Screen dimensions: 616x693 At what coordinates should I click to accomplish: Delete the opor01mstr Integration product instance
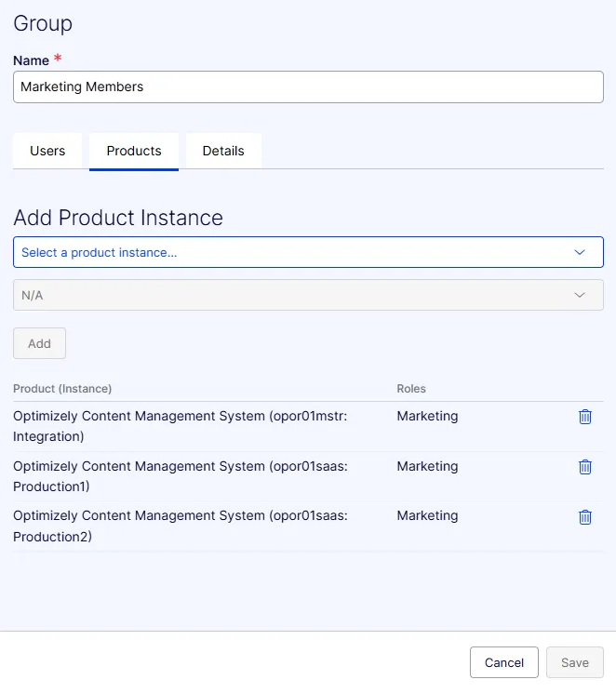(x=585, y=417)
